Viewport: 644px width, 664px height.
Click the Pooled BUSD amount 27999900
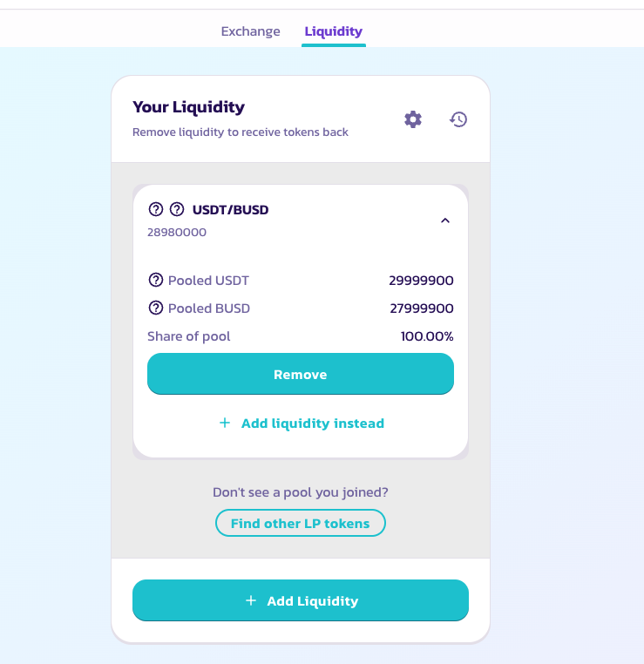point(422,308)
